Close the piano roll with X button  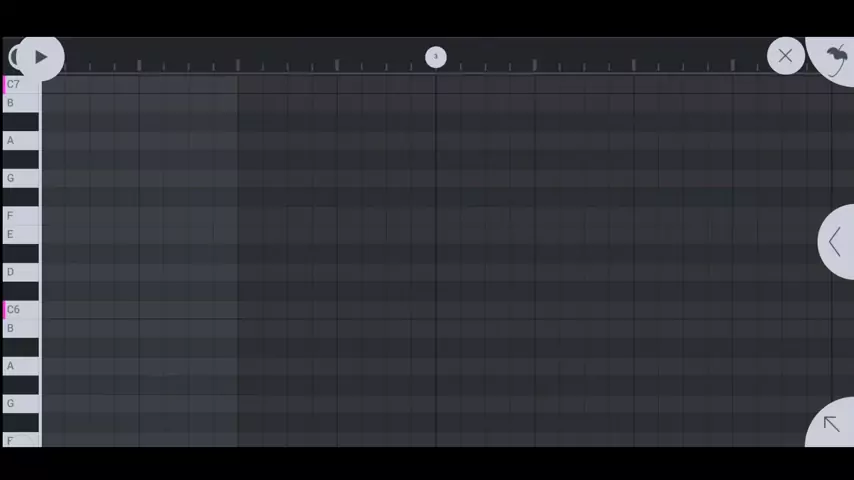(785, 57)
